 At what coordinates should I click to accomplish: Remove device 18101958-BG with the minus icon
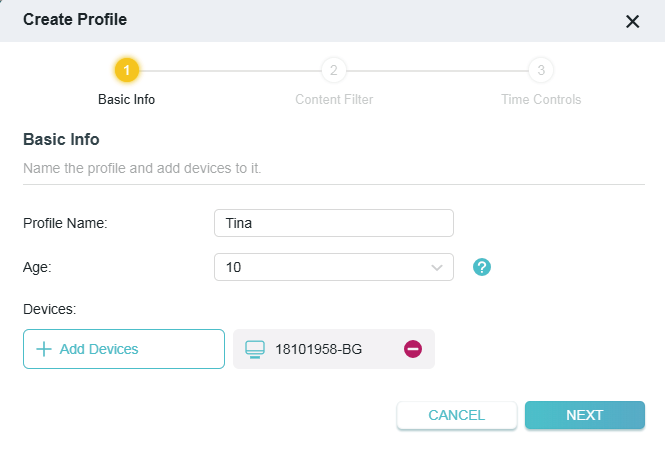pyautogui.click(x=413, y=349)
